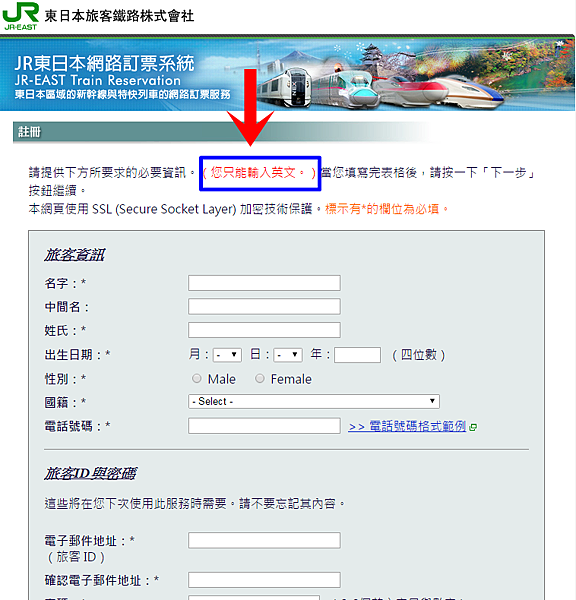Open the birth month (月) dropdown

227,355
